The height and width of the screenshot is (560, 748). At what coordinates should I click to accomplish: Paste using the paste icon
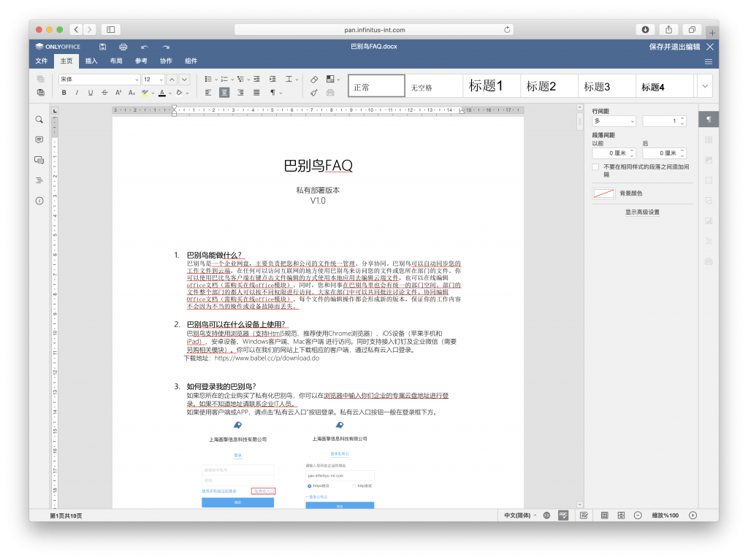point(41,93)
